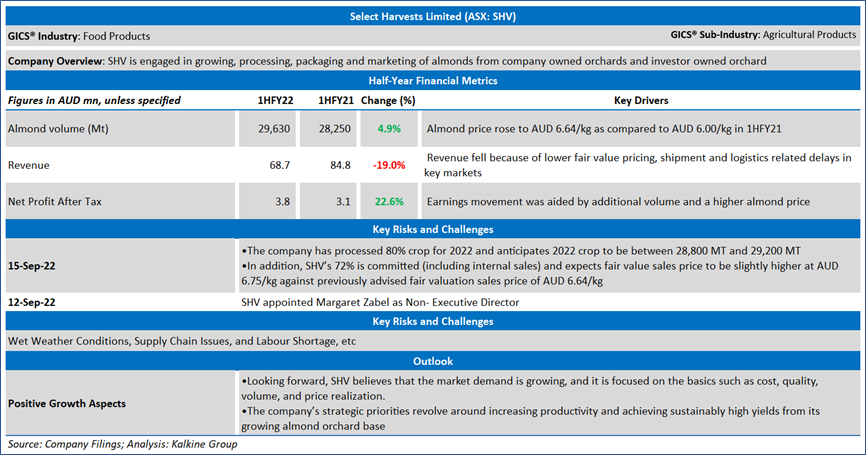The image size is (866, 455).
Task: Select the 28,250 almond volume value
Action: point(335,129)
